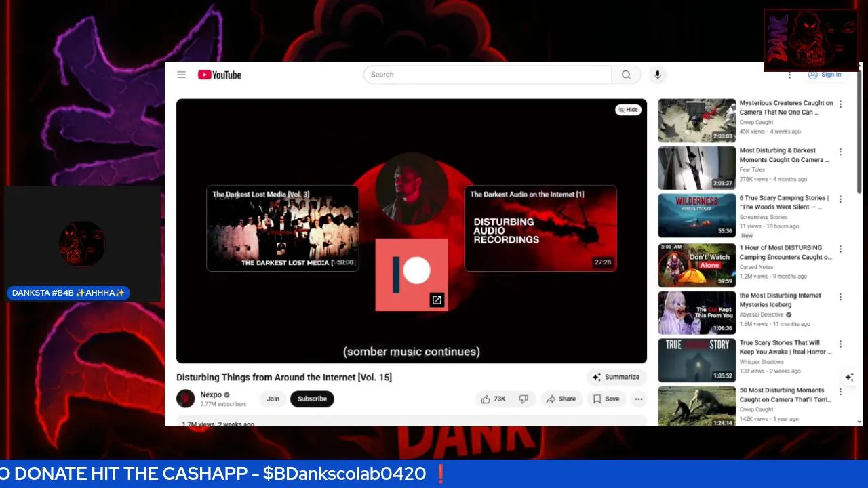The height and width of the screenshot is (488, 868).
Task: Click Screamless Stories channel name
Action: (x=763, y=217)
